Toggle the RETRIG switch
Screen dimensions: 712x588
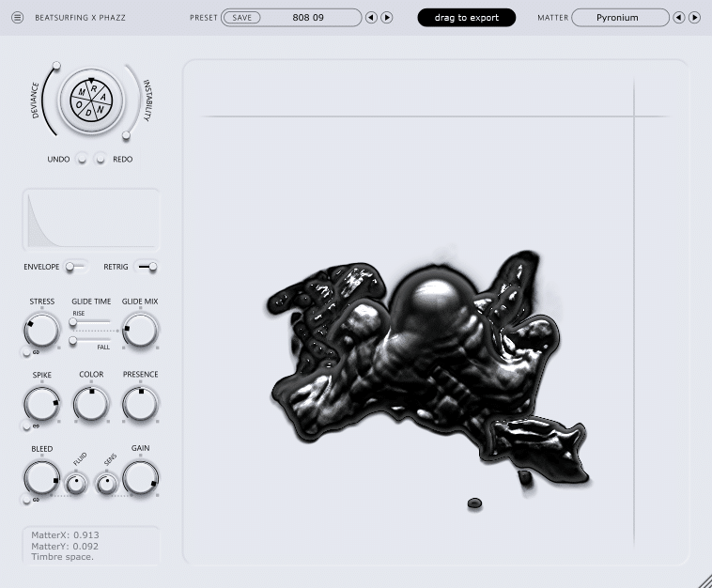(x=147, y=267)
